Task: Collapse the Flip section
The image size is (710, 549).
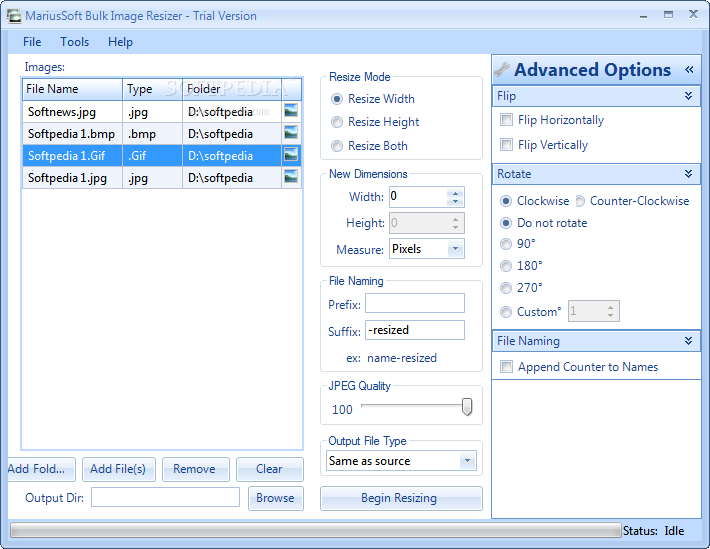Action: [x=689, y=96]
